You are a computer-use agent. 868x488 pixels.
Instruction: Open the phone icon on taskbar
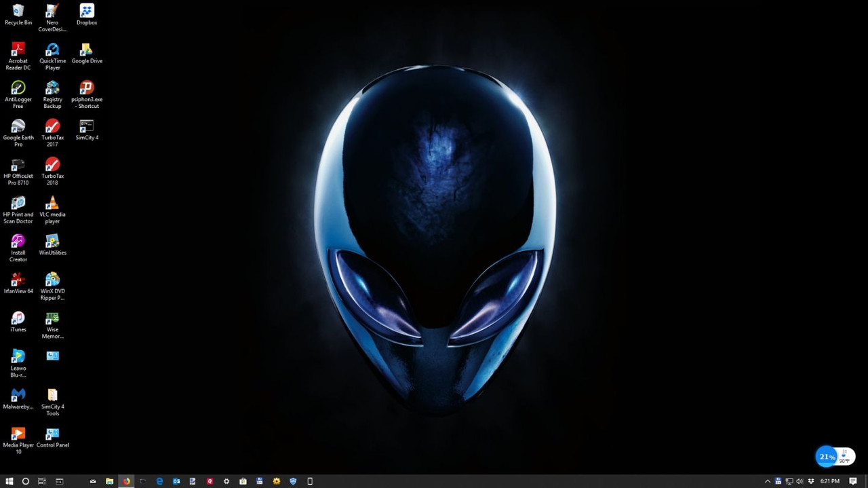[310, 481]
